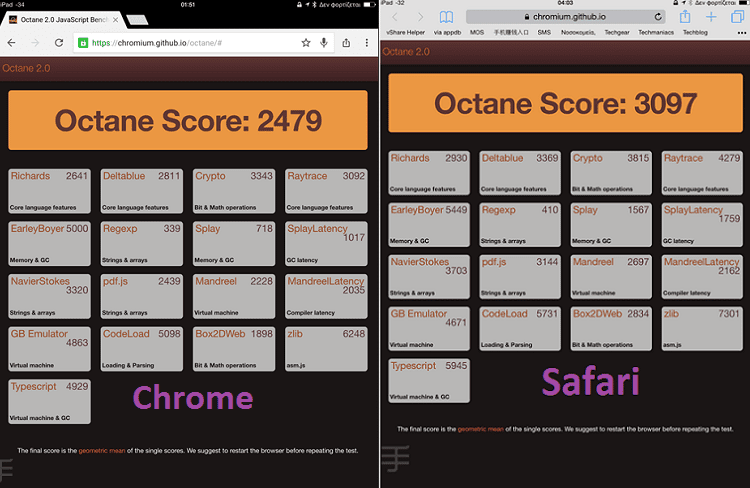Open Chrome's three-dot menu
750x488 pixels.
pyautogui.click(x=367, y=43)
